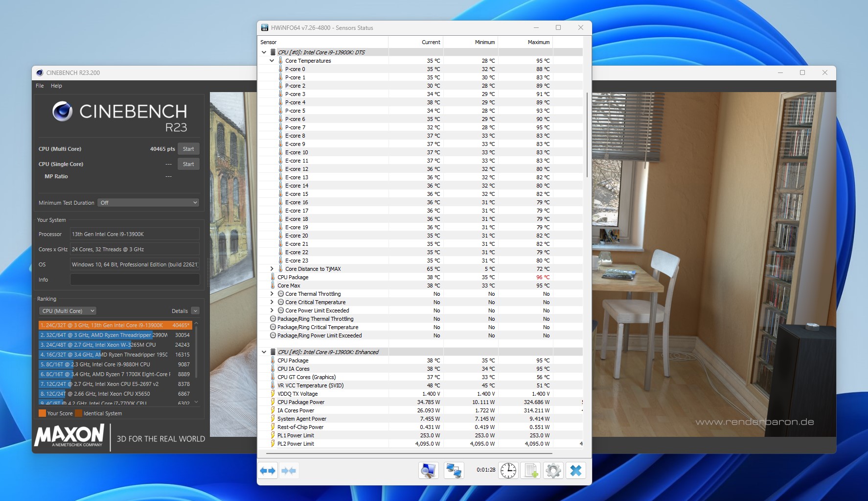Screen dimensions: 868x501
Task: Reset min/max values with clock icon
Action: [508, 471]
